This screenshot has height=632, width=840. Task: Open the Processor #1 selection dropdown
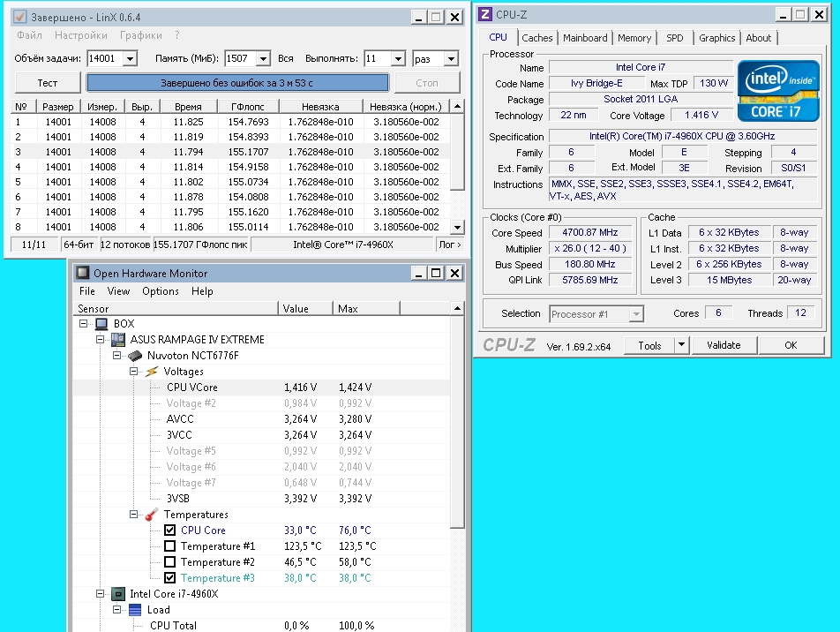point(636,314)
